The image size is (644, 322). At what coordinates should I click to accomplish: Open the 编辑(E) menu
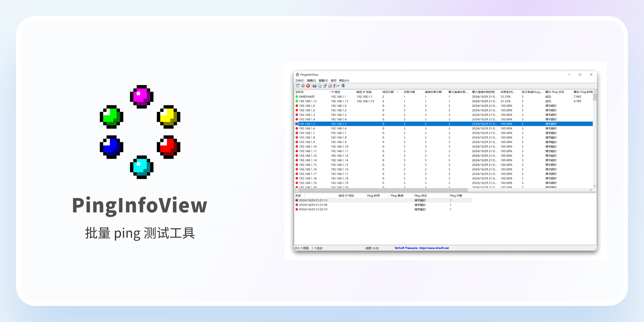311,80
